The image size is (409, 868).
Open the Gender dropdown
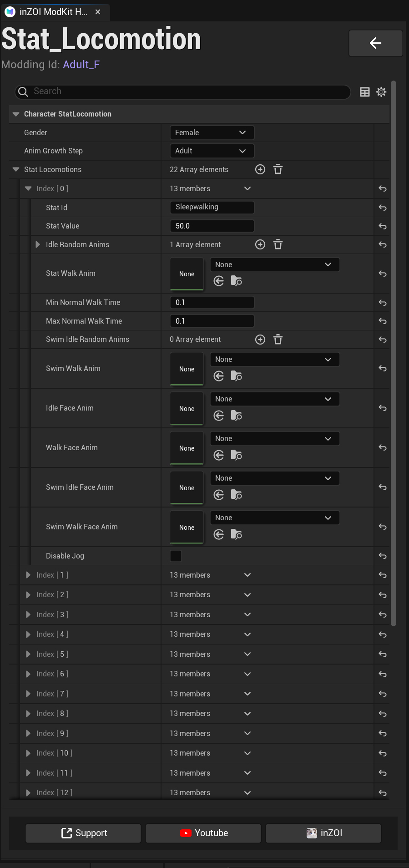point(212,132)
